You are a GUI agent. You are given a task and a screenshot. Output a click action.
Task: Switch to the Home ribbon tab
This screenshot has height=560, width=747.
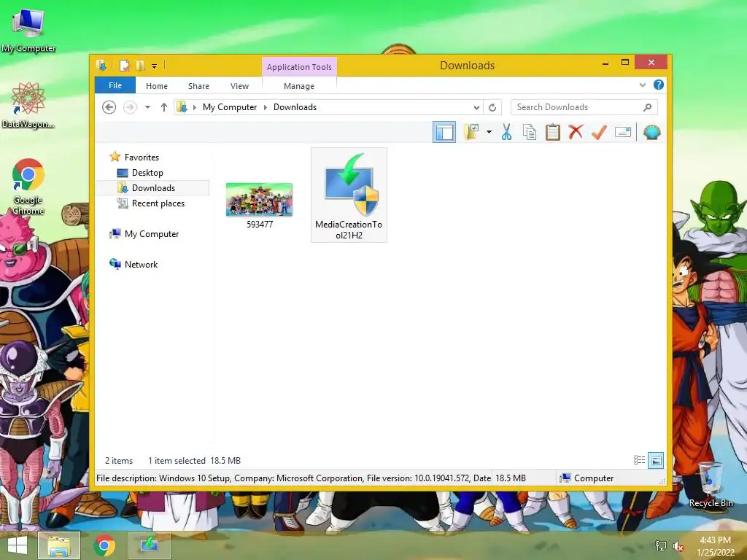(157, 86)
